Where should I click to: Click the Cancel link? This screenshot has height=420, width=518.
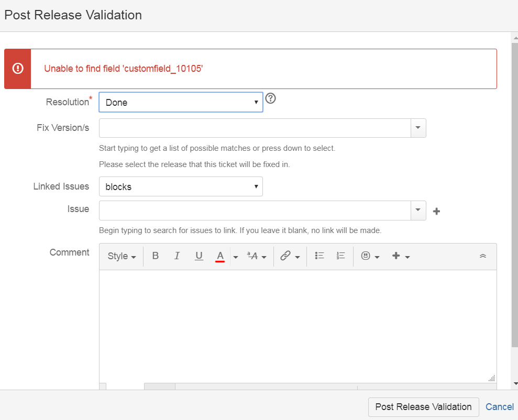[x=500, y=407]
